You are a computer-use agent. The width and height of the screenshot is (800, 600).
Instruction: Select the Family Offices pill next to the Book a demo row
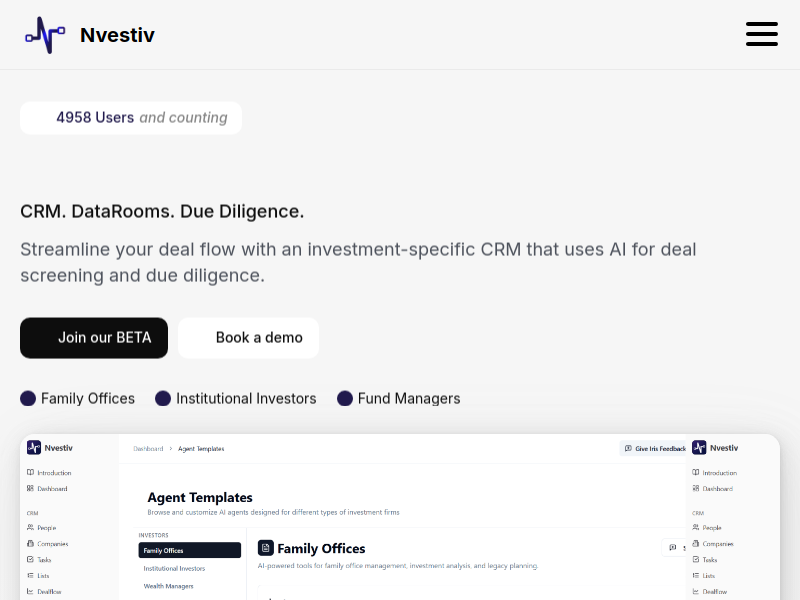click(x=78, y=398)
